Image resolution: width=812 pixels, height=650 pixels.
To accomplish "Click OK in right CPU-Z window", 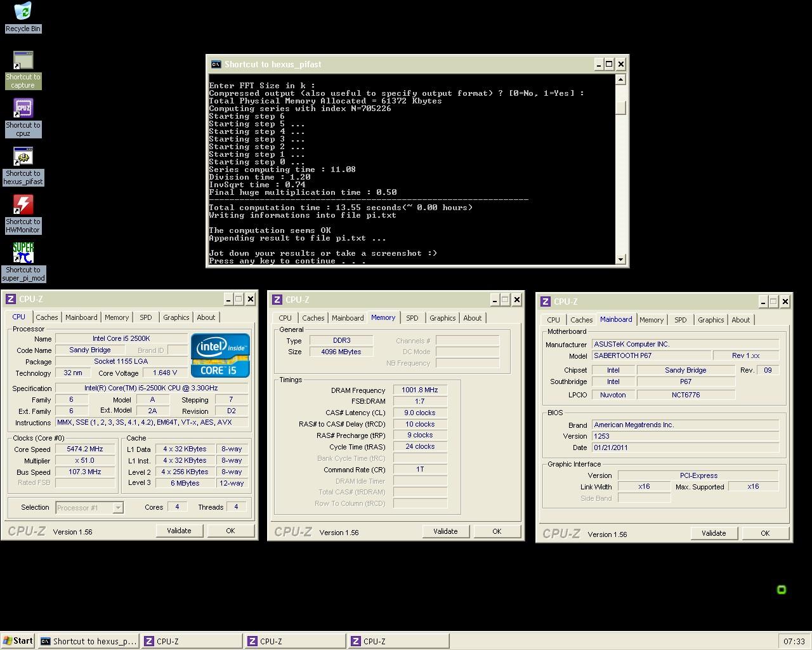I will pyautogui.click(x=765, y=533).
